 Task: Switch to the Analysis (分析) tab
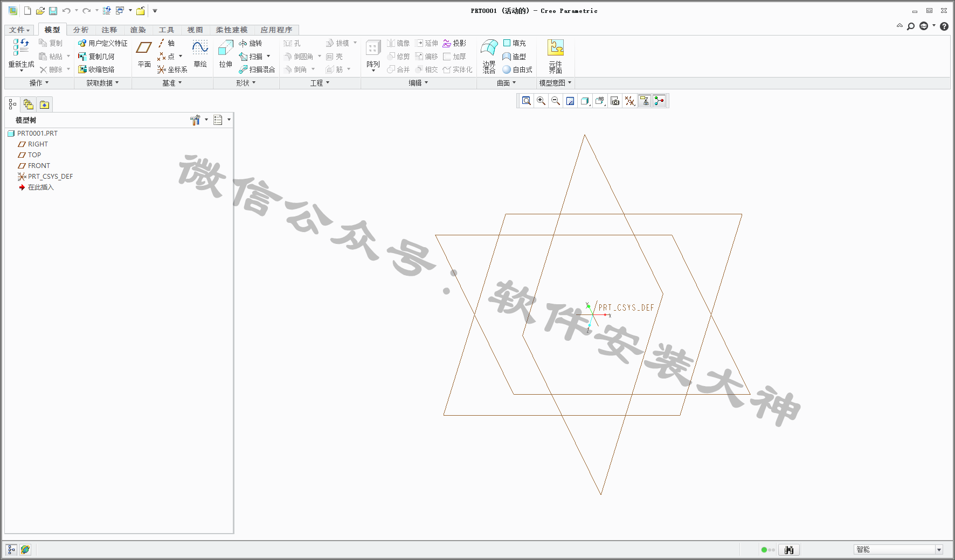pos(81,30)
